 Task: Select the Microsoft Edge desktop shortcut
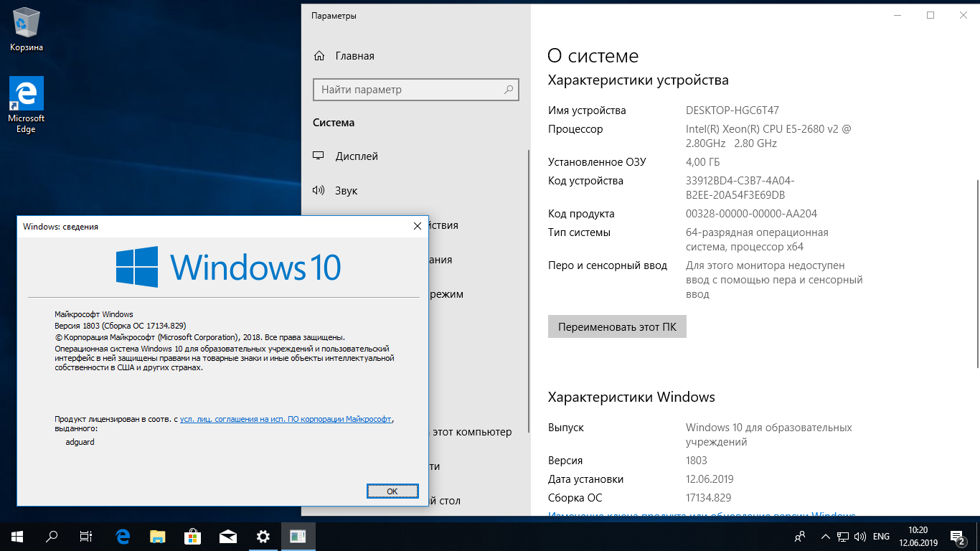pyautogui.click(x=27, y=105)
